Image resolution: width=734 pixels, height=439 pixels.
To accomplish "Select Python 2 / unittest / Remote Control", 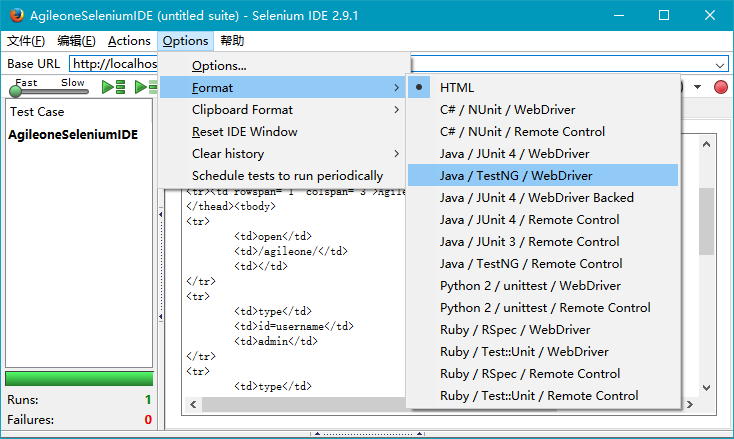I will coord(543,307).
